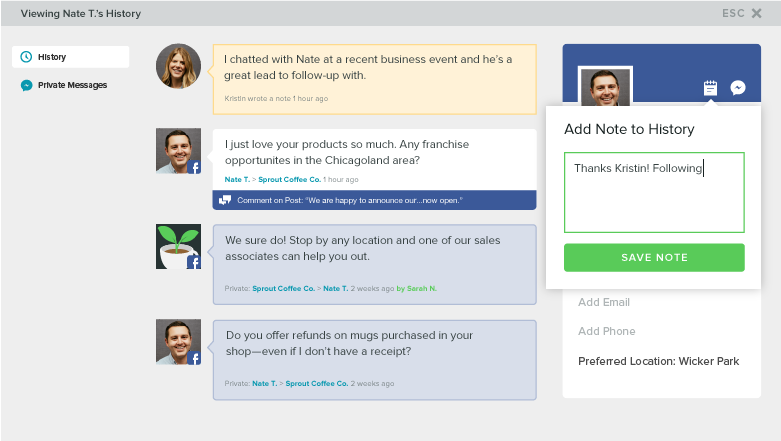Close the history view with X
The width and height of the screenshot is (781, 441).
(757, 13)
